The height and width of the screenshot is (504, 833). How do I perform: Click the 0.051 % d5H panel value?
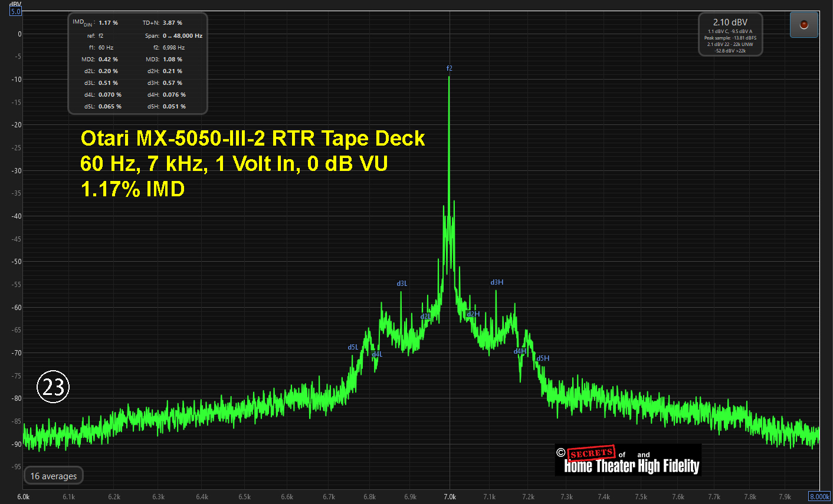coord(174,106)
